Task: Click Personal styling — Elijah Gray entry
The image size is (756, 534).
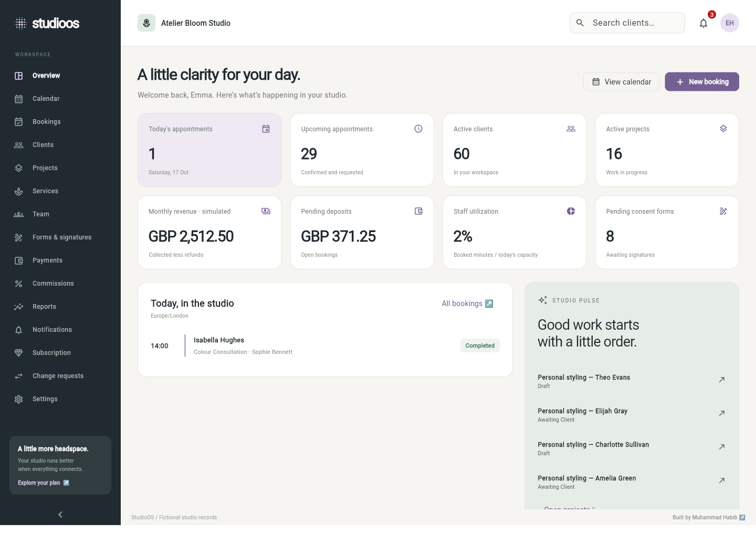Action: (632, 415)
